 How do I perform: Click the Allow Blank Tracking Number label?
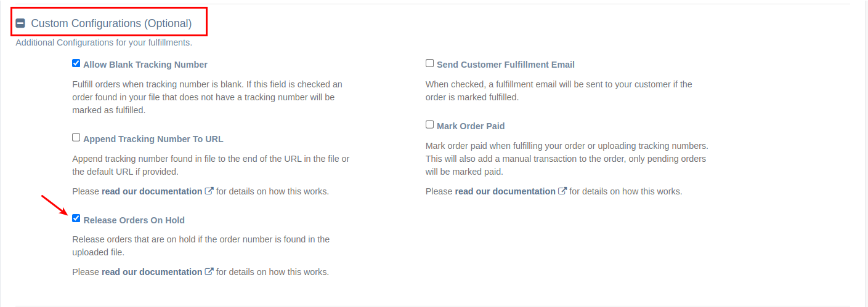[x=145, y=65]
